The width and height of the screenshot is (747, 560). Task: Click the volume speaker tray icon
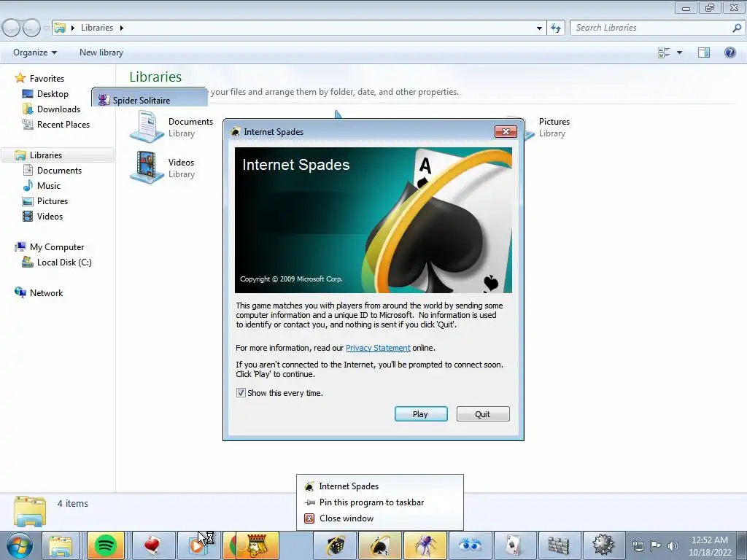coord(673,545)
